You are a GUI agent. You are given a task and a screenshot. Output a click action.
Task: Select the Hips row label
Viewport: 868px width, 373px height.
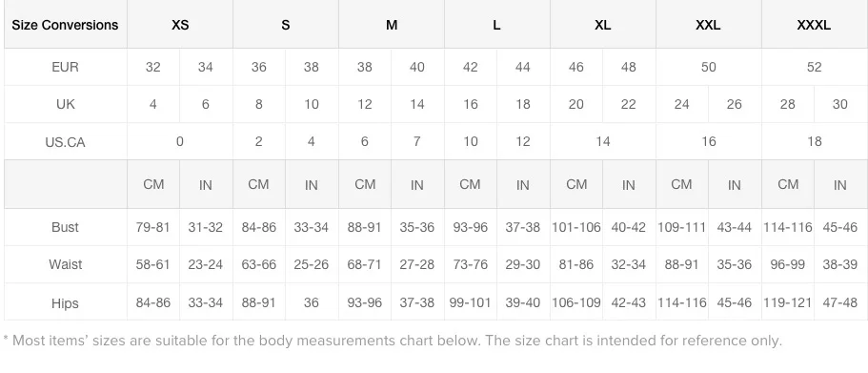66,302
